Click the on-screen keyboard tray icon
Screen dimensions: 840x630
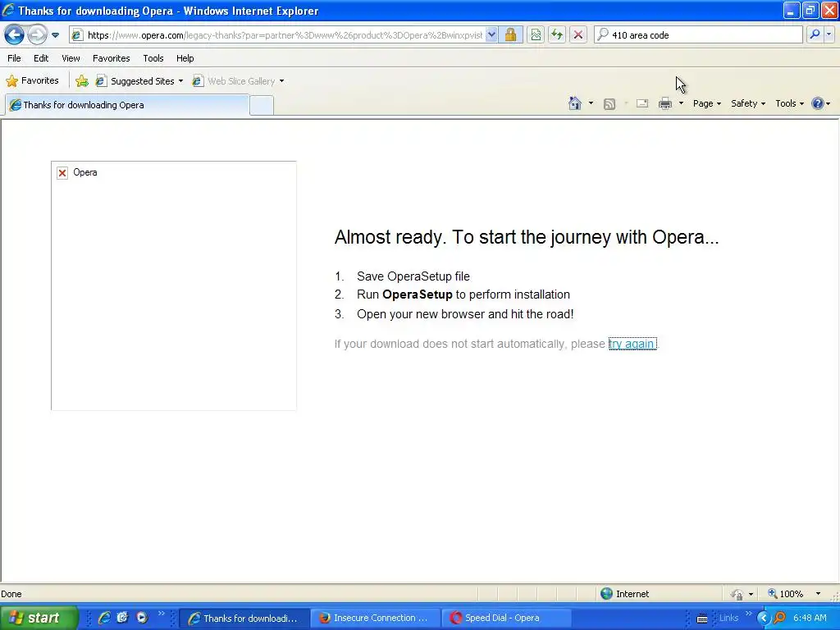coord(702,619)
